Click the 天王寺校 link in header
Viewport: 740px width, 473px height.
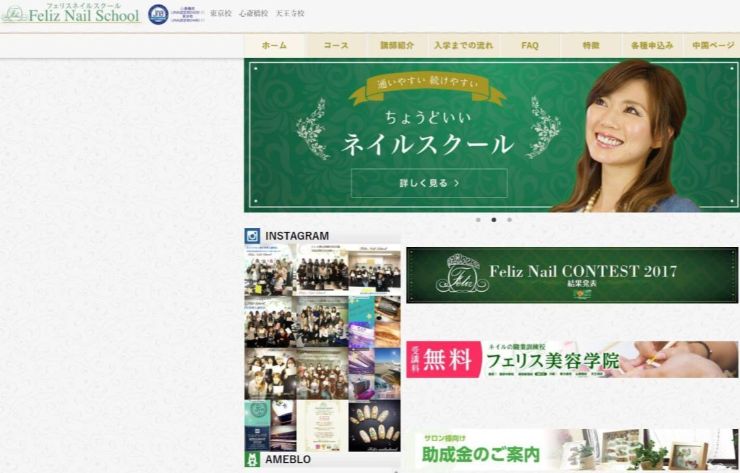290,14
